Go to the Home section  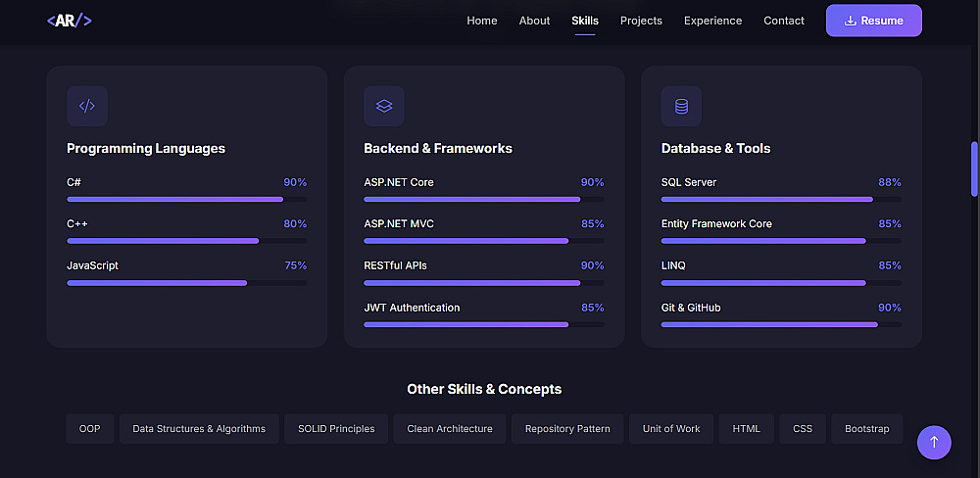(482, 21)
